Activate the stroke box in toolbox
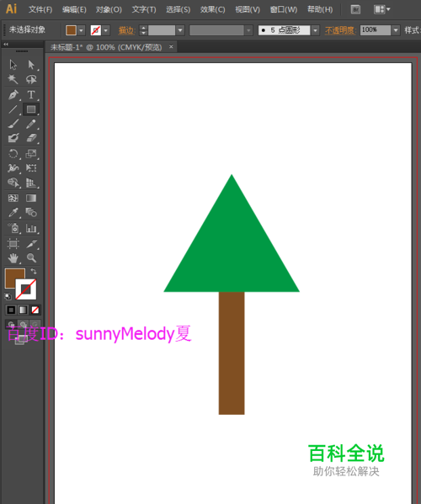Screen dimensions: 421x504 point(26,289)
